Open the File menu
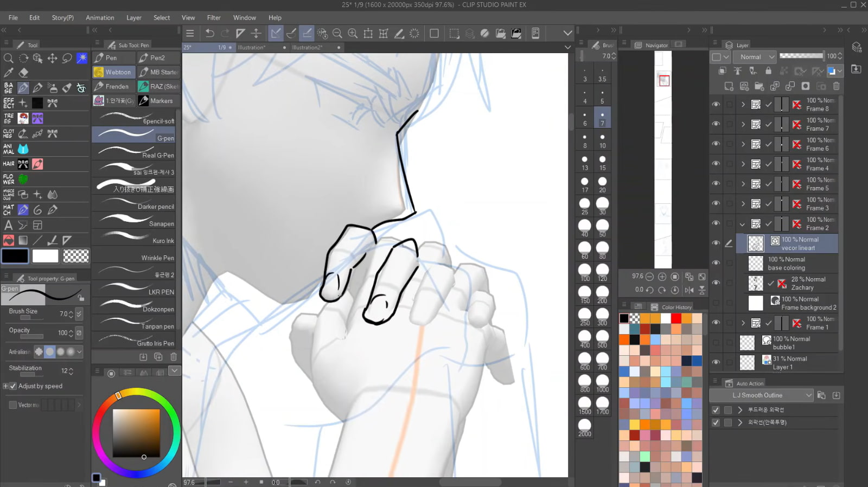868x487 pixels. (x=13, y=18)
